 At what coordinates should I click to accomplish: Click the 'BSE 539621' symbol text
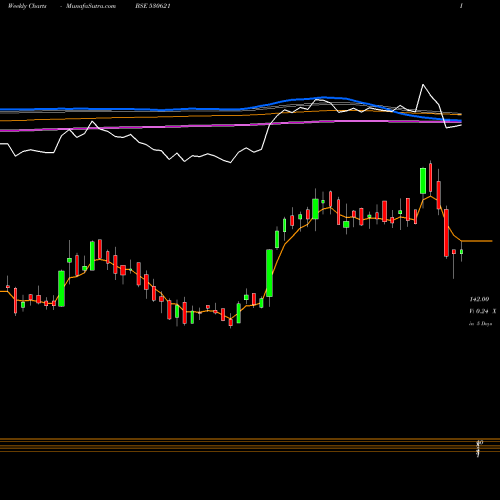coord(153,6)
